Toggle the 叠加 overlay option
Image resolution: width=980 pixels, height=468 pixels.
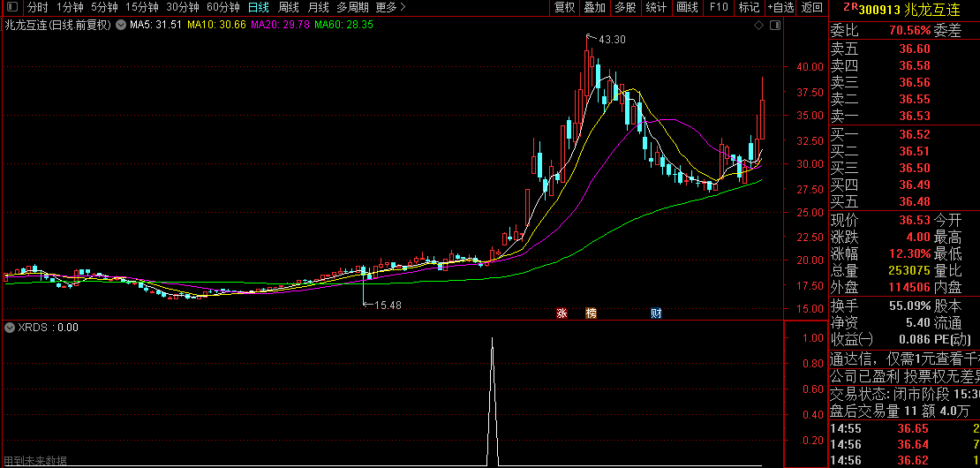[595, 7]
